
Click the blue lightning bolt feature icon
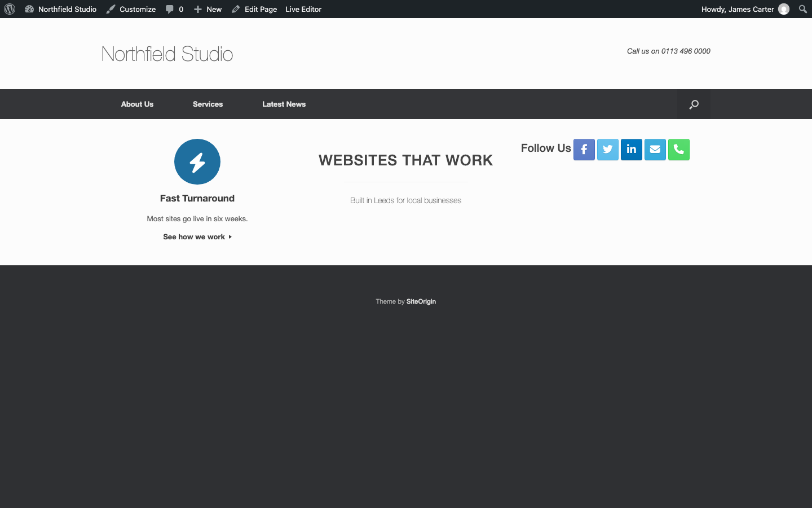click(x=197, y=161)
